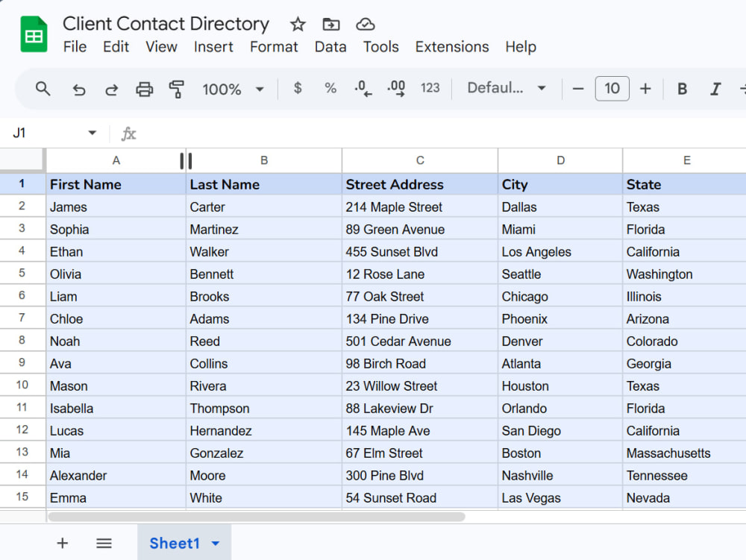This screenshot has height=560, width=746.
Task: Select cell containing Hernandez
Action: pos(264,430)
